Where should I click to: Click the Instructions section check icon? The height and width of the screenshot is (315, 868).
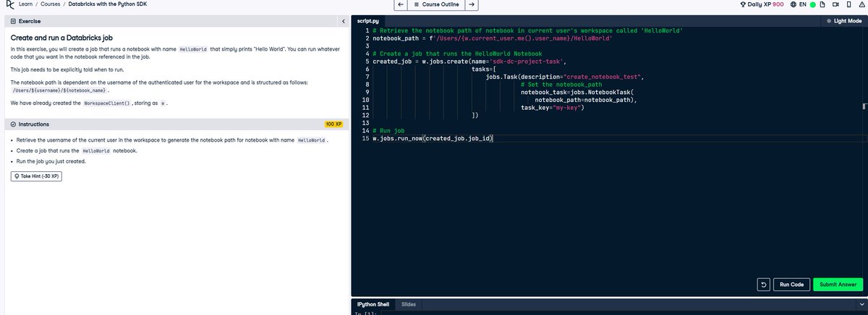click(13, 124)
